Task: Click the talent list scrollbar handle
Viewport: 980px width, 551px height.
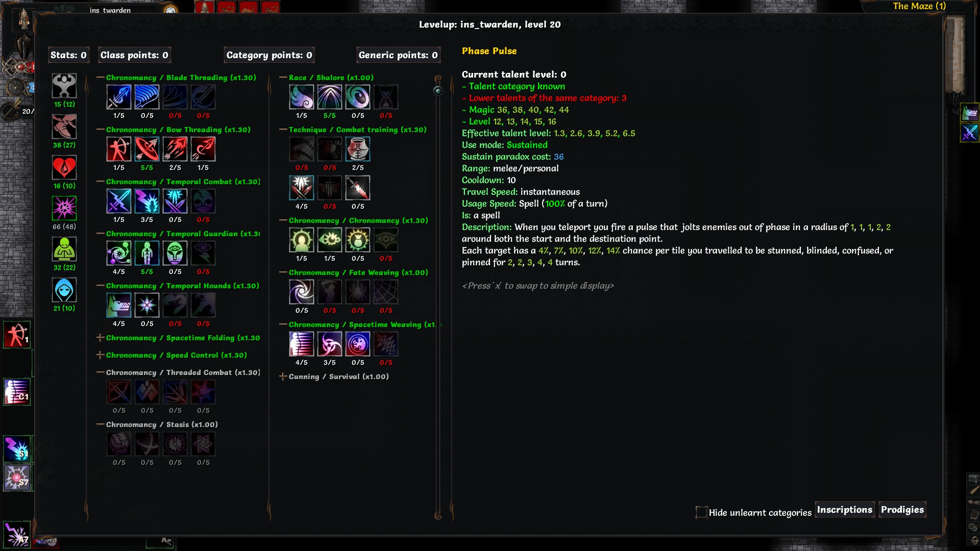Action: (x=438, y=91)
